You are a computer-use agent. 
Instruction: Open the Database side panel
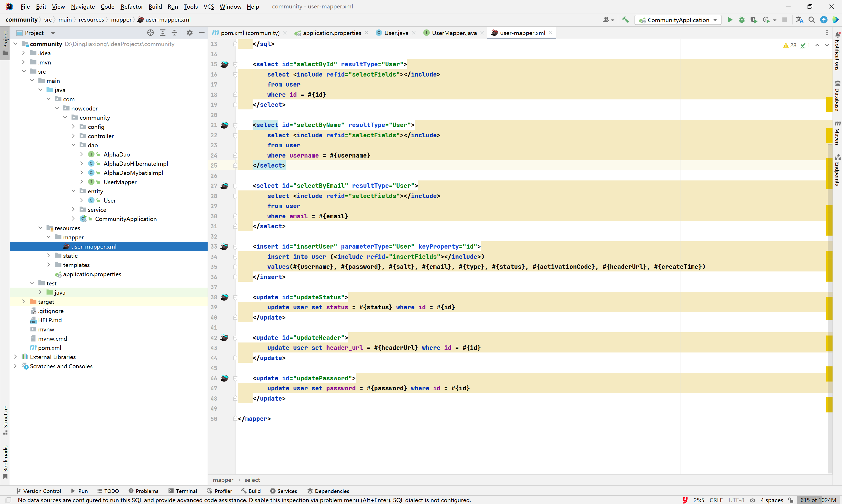coord(837,96)
